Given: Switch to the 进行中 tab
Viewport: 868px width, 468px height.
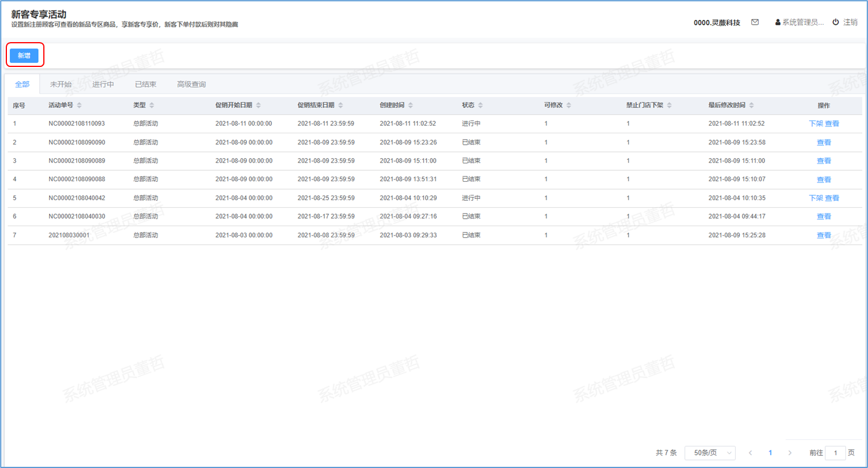Looking at the screenshot, I should pos(103,84).
